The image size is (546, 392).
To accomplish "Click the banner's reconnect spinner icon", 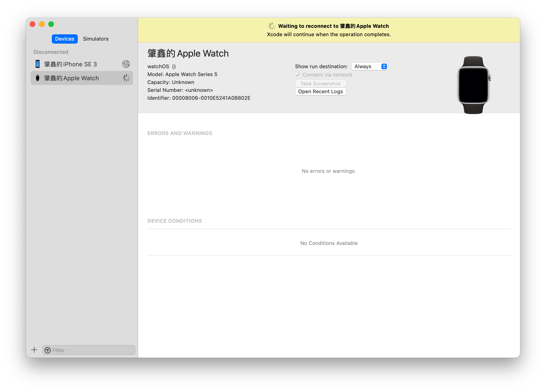I will [x=272, y=26].
